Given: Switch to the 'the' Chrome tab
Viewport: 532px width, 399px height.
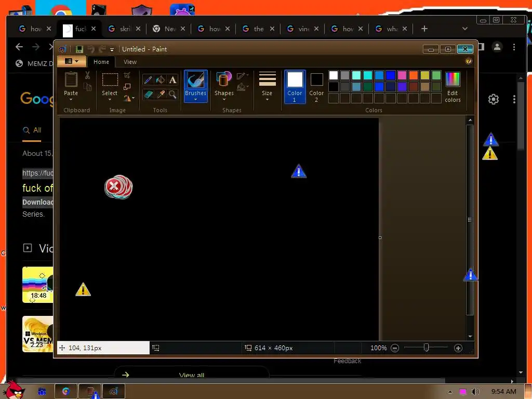Looking at the screenshot, I should (x=258, y=29).
